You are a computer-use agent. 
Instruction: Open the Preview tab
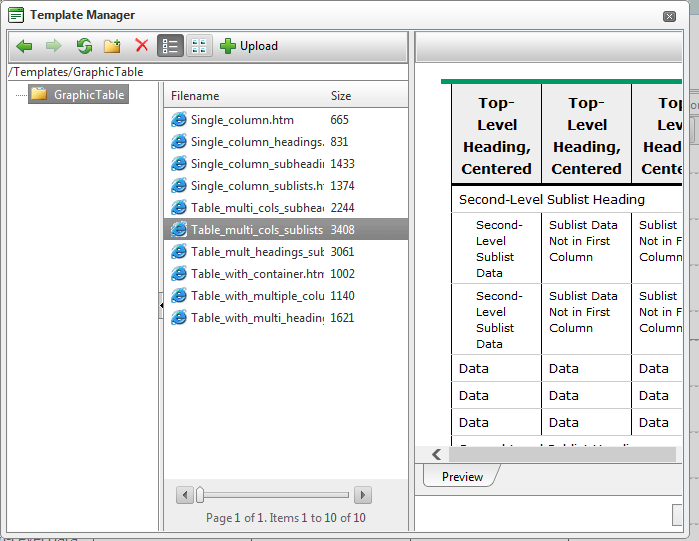click(x=462, y=477)
